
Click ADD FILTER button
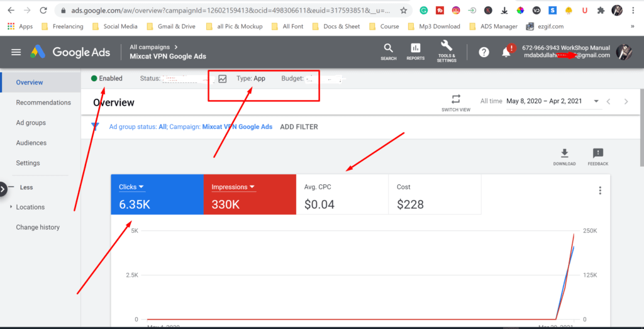click(x=299, y=127)
